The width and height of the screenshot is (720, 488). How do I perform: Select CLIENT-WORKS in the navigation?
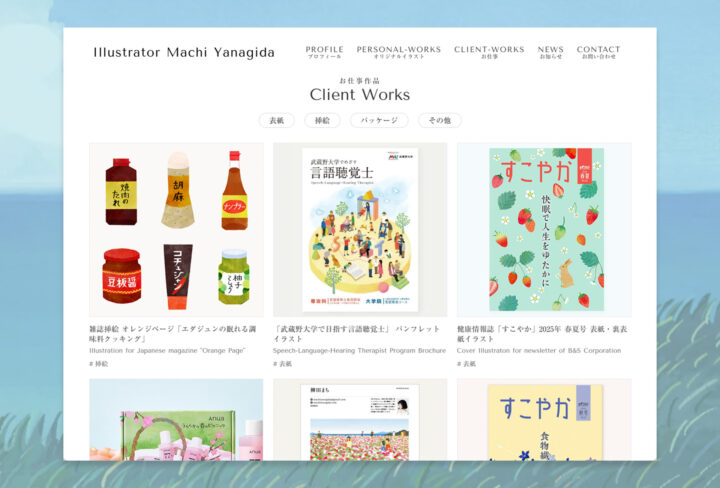pos(489,52)
